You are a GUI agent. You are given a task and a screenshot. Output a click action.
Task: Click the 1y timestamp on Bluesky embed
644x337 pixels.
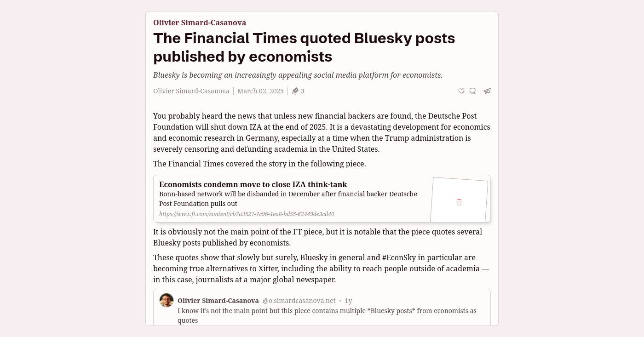coord(348,301)
